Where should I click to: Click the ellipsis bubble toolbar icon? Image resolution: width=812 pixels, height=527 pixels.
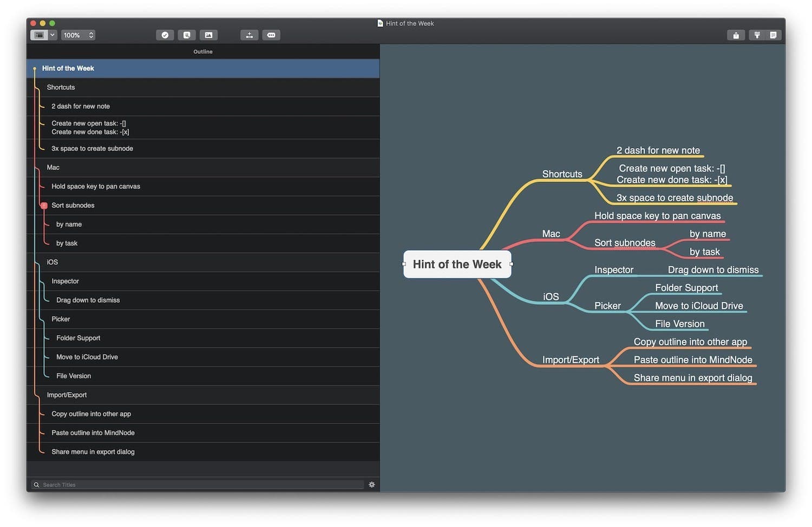(x=271, y=35)
